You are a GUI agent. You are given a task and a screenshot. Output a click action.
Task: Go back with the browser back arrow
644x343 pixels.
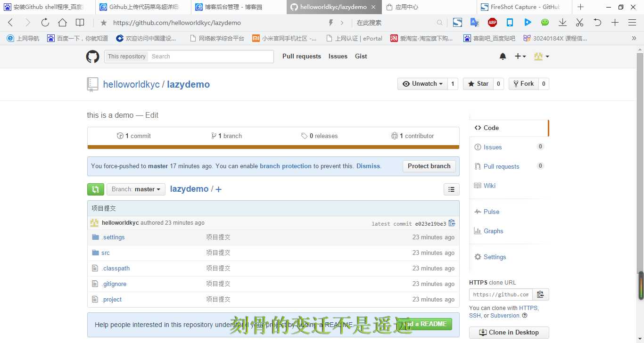pos(10,23)
